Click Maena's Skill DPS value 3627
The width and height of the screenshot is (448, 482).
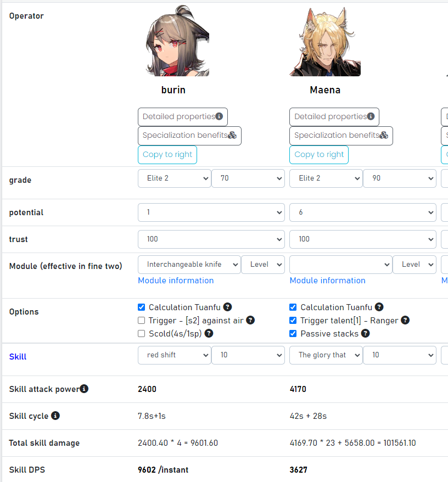click(x=298, y=470)
